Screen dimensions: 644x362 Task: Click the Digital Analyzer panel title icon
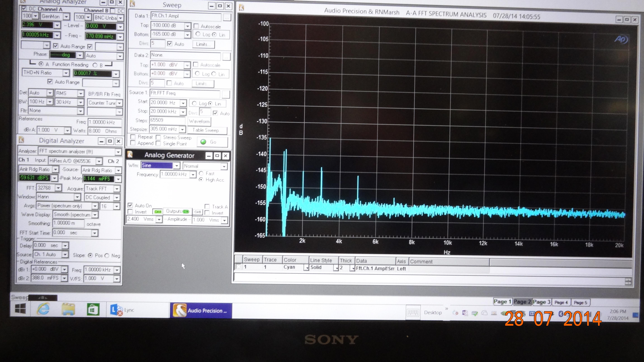pyautogui.click(x=22, y=140)
